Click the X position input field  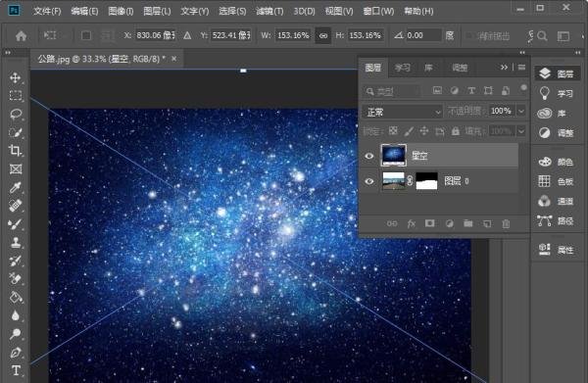pos(155,35)
